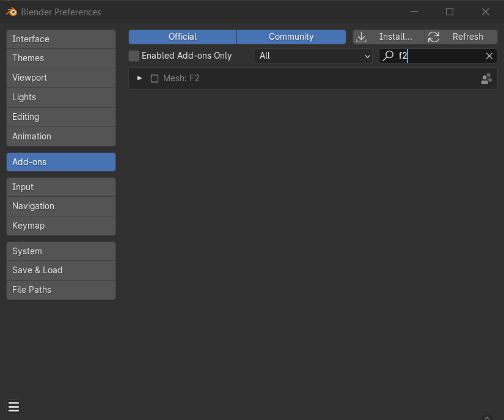
Task: Open Save & Load preferences
Action: coord(61,270)
